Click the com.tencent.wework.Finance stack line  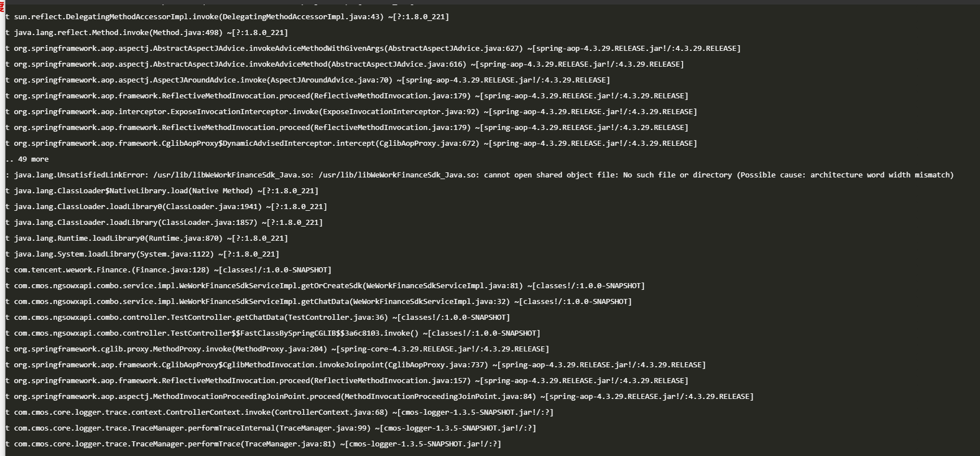169,270
